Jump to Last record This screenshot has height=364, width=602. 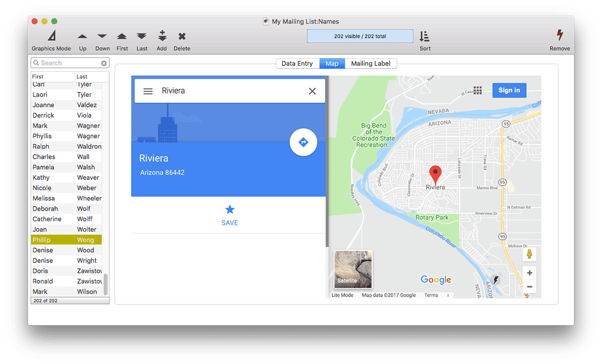coord(142,36)
